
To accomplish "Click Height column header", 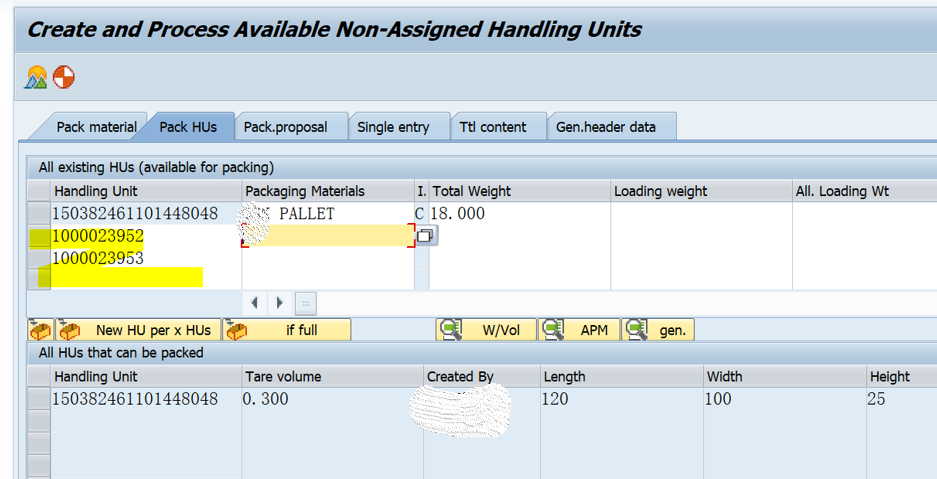I will pyautogui.click(x=902, y=376).
